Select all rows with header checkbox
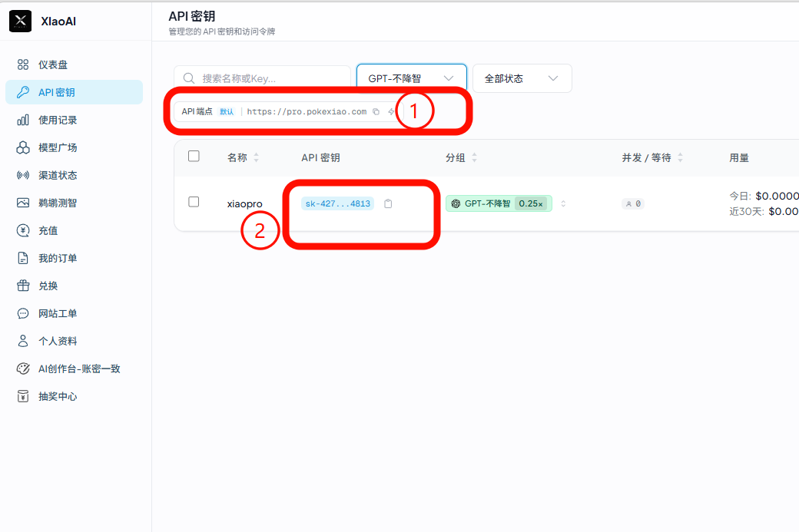 [x=194, y=157]
